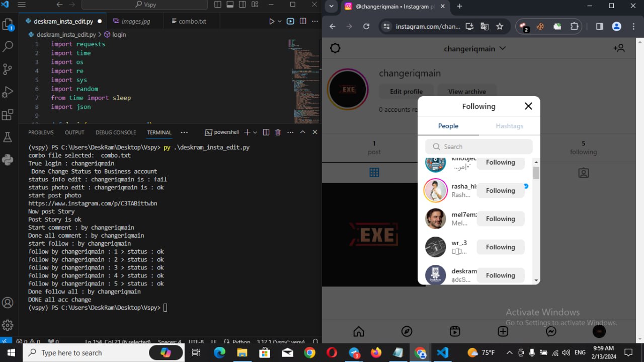Image resolution: width=644 pixels, height=362 pixels.
Task: Create a new Instagram post
Action: (503, 331)
